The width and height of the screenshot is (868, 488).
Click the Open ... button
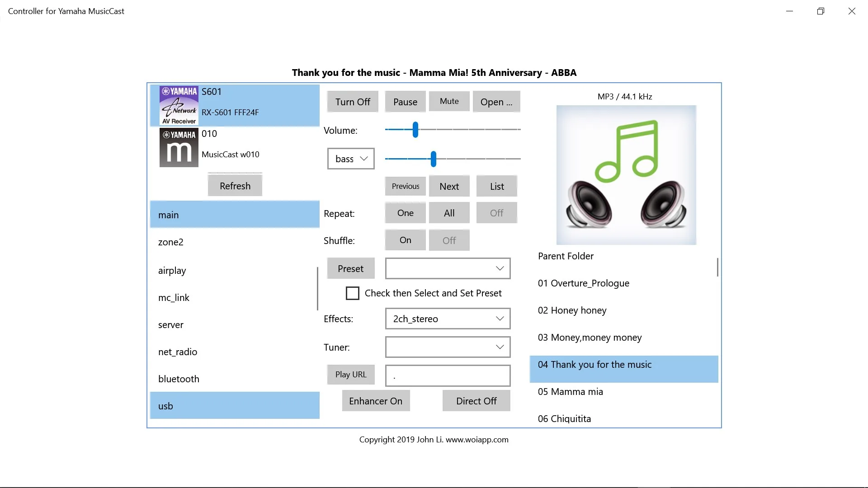pos(496,102)
